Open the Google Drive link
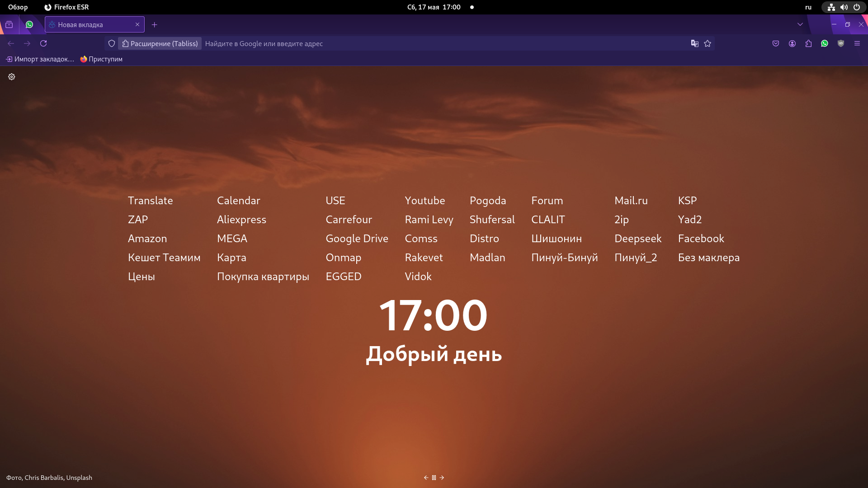This screenshot has height=488, width=868. pos(357,239)
